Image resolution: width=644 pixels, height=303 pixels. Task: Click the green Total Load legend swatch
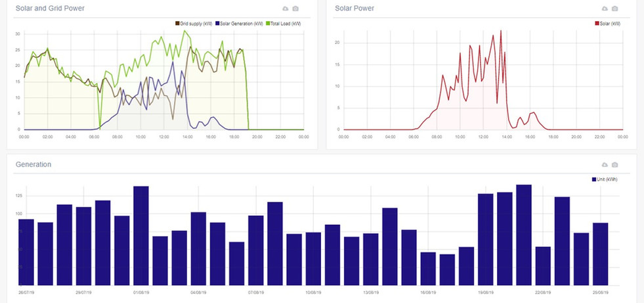click(268, 24)
